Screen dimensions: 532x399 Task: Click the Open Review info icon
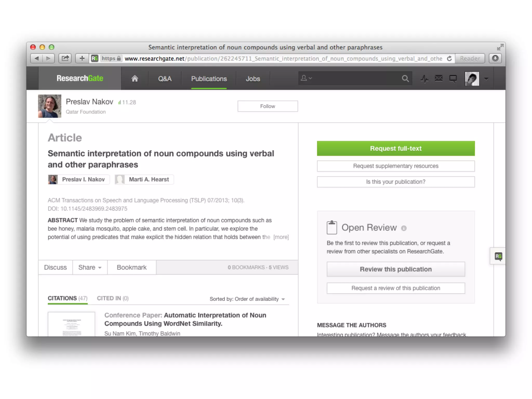pyautogui.click(x=404, y=228)
